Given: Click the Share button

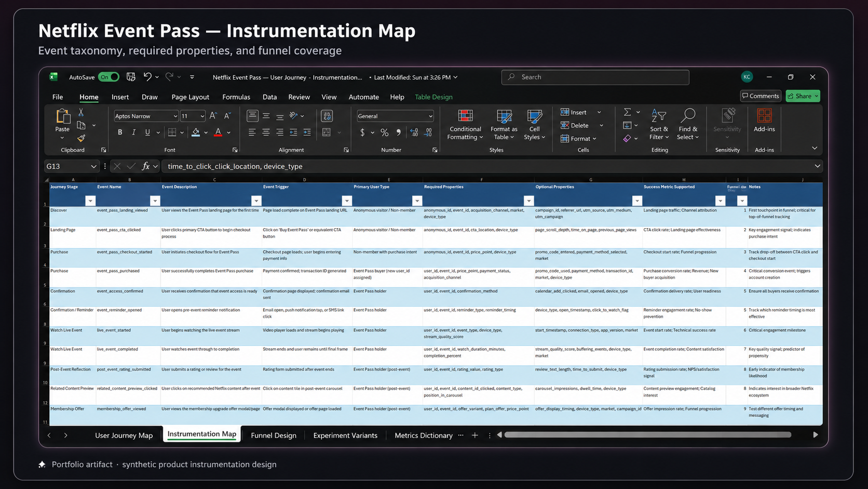Looking at the screenshot, I should (x=803, y=96).
